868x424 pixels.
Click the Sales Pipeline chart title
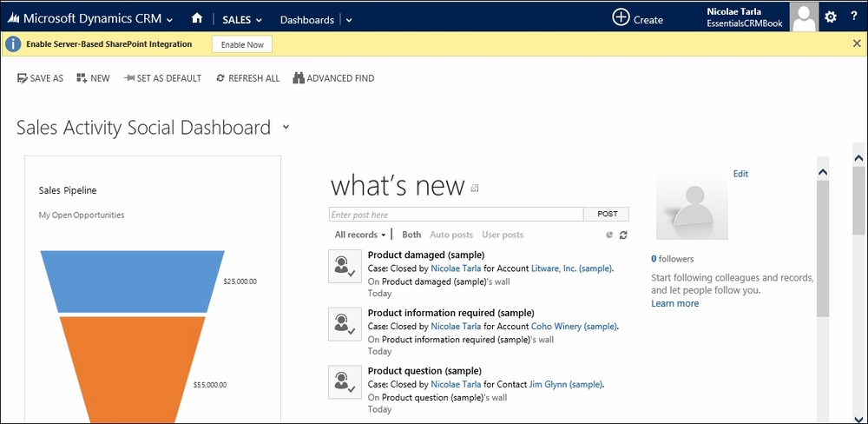pyautogui.click(x=68, y=190)
